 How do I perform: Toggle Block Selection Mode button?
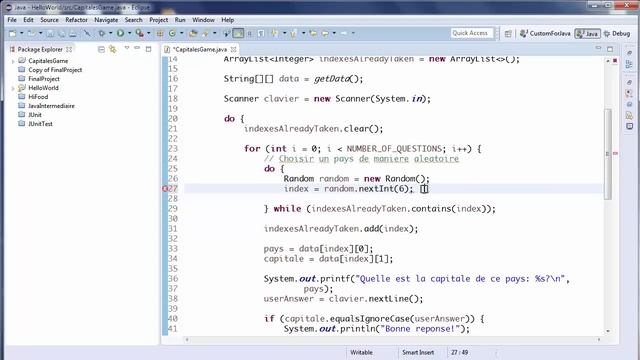(x=249, y=33)
